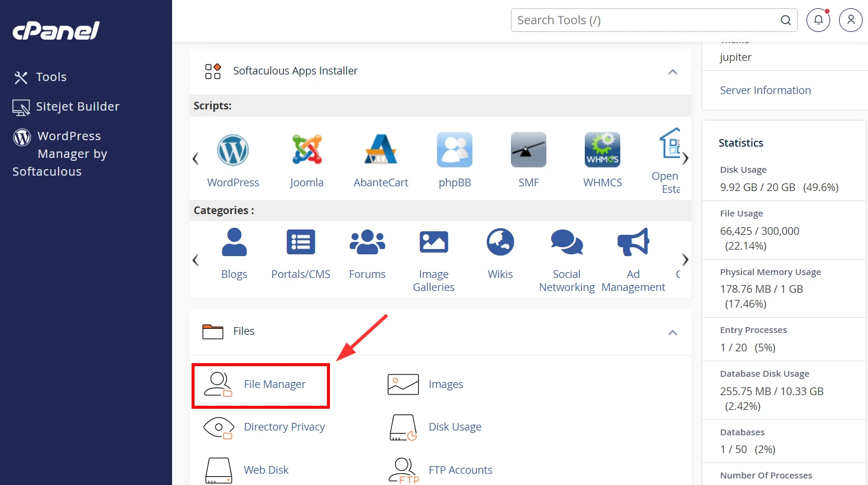Click the Web Disk drive icon
Screen dimensions: 868x485
(219, 471)
